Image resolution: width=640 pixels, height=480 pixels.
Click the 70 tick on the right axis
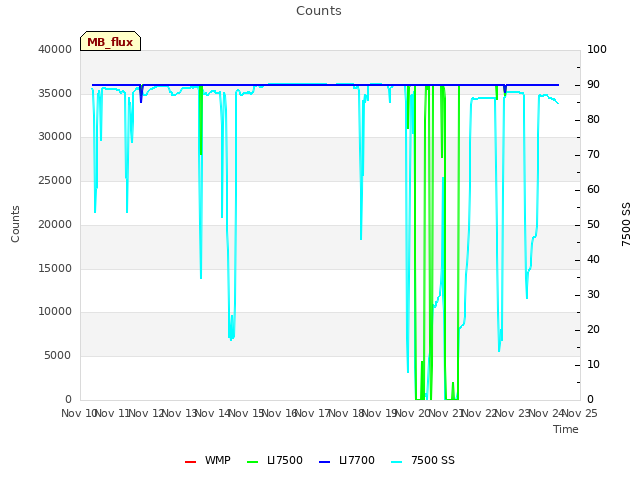[x=593, y=155]
